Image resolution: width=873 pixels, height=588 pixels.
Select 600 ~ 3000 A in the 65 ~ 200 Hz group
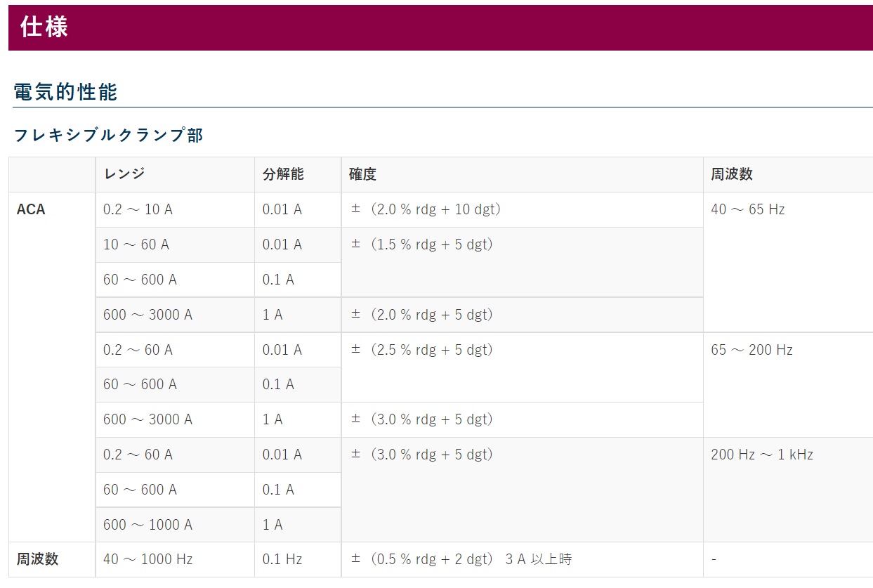pyautogui.click(x=175, y=419)
